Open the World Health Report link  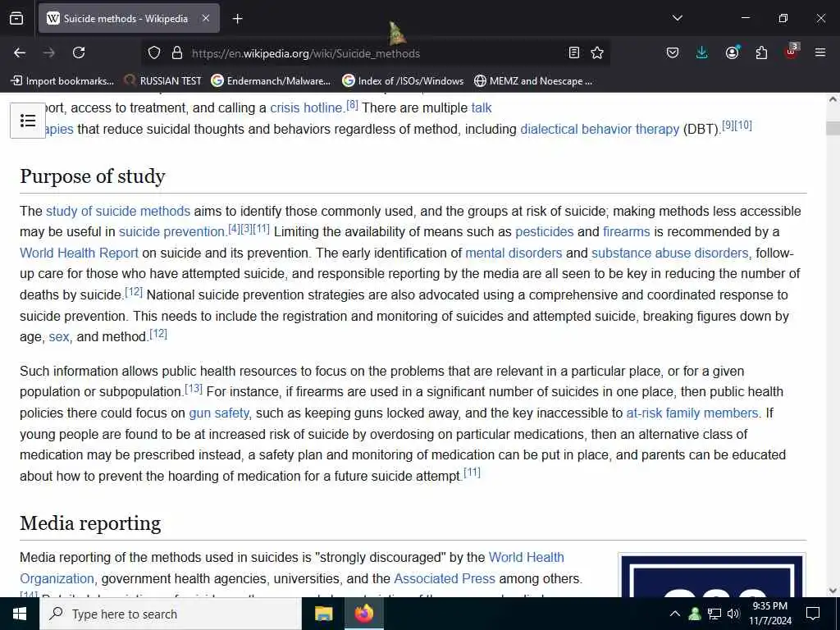coord(79,253)
